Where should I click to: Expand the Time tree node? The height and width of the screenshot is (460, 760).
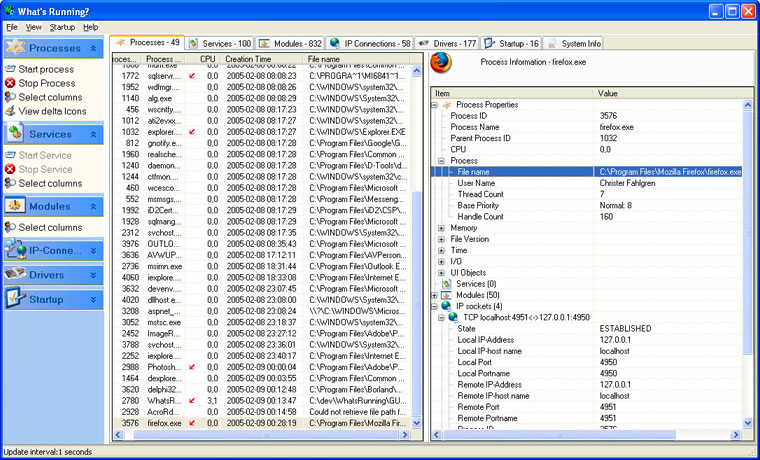442,250
